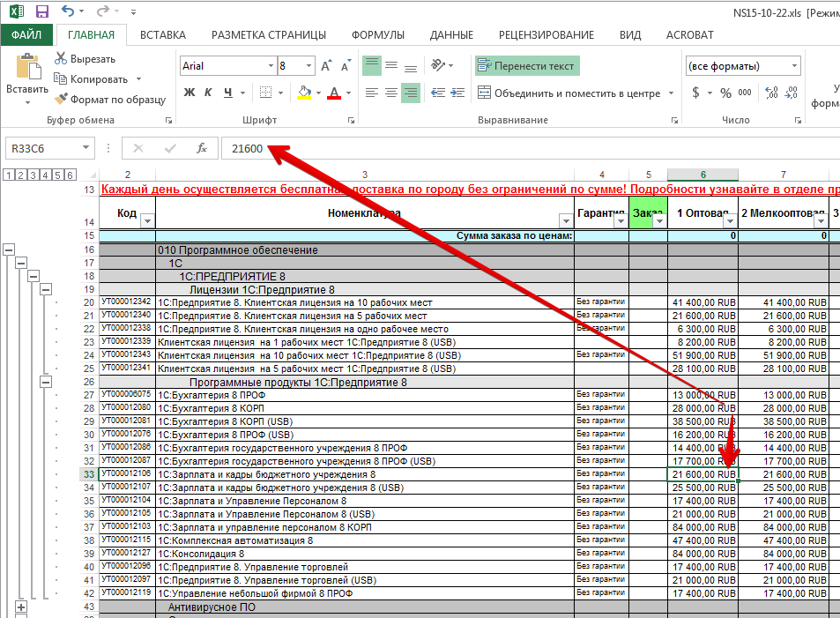Copy selection with Копировать
Viewport: 840px width, 618px height.
[92, 79]
